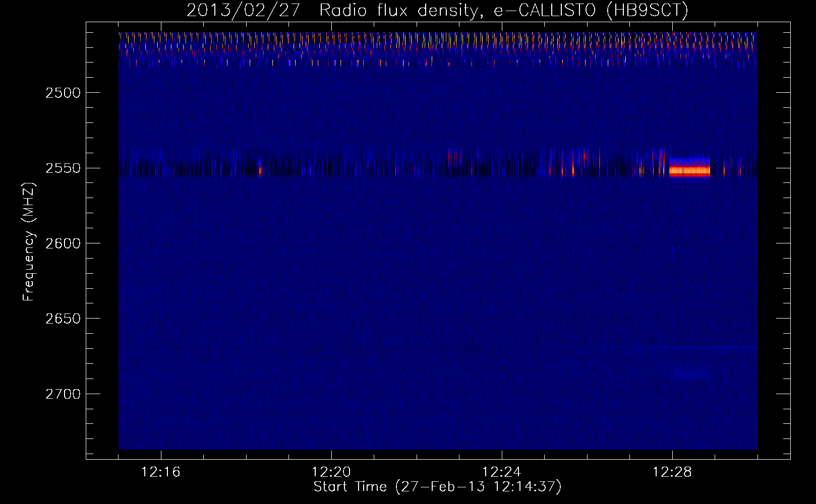The image size is (816, 504).
Task: Click the 12:20 time axis label
Action: pos(331,472)
